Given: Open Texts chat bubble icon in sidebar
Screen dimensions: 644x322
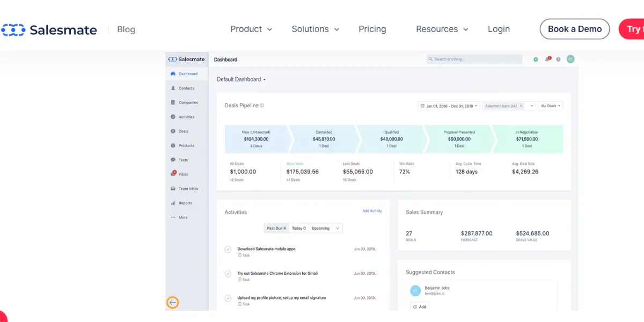Looking at the screenshot, I should [173, 160].
